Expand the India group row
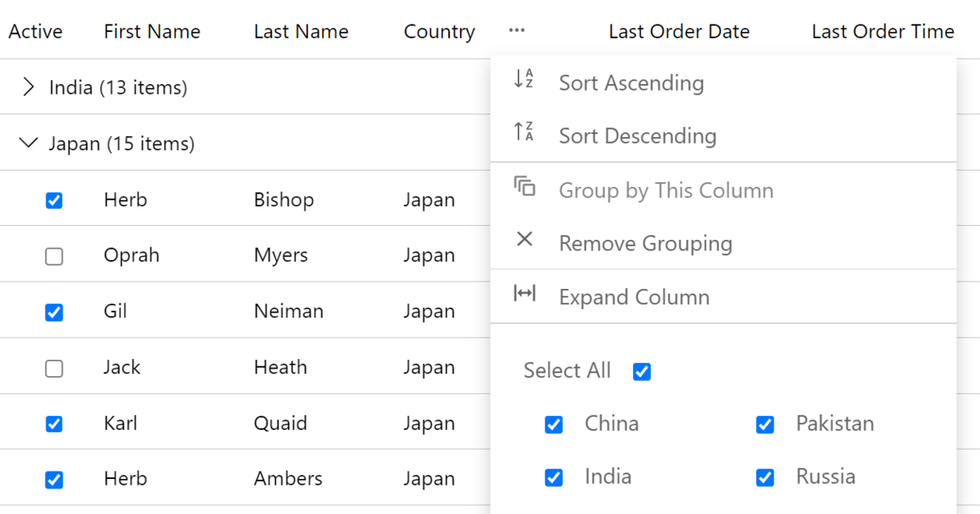The width and height of the screenshot is (980, 514). click(x=29, y=87)
